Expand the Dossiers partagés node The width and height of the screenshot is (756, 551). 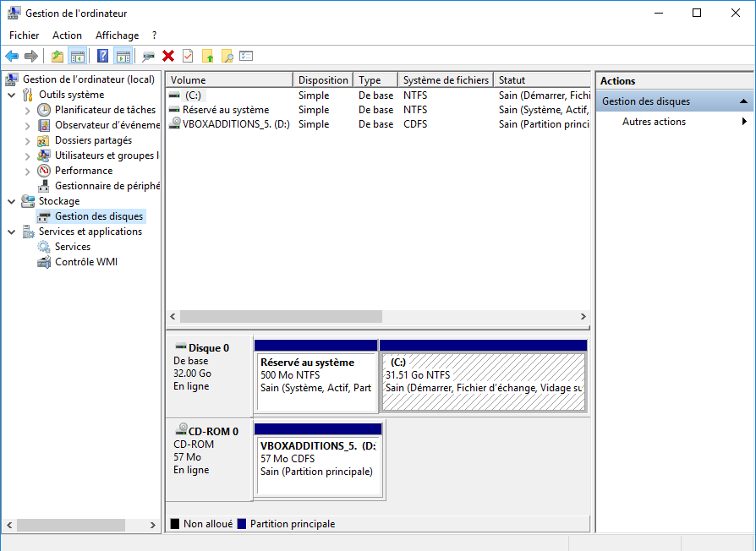point(27,141)
